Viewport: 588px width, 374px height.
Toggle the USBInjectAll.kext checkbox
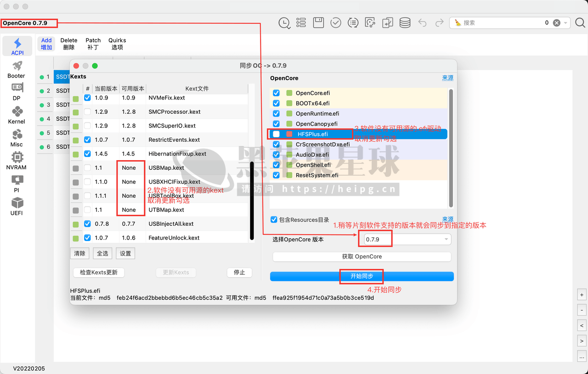pos(87,224)
